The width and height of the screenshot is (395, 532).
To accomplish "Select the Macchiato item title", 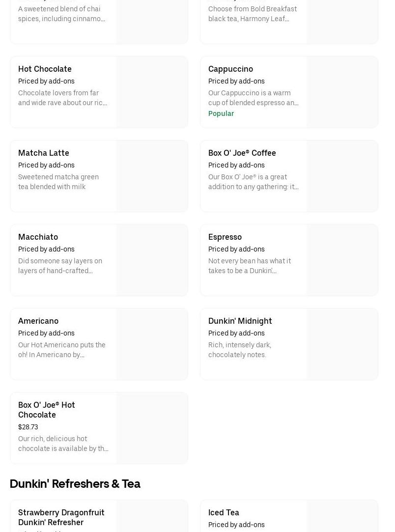I will (38, 237).
